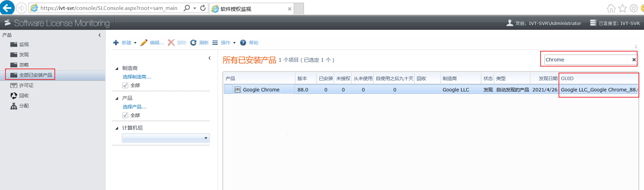Toggle the 全部 checkbox under 制造商

125,85
